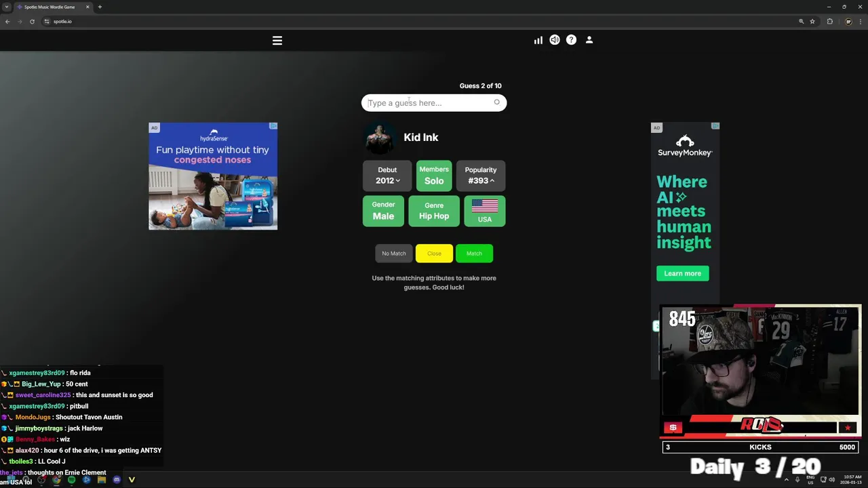Open the system volume tray icon
Screen dimensions: 868x488
click(x=832, y=480)
